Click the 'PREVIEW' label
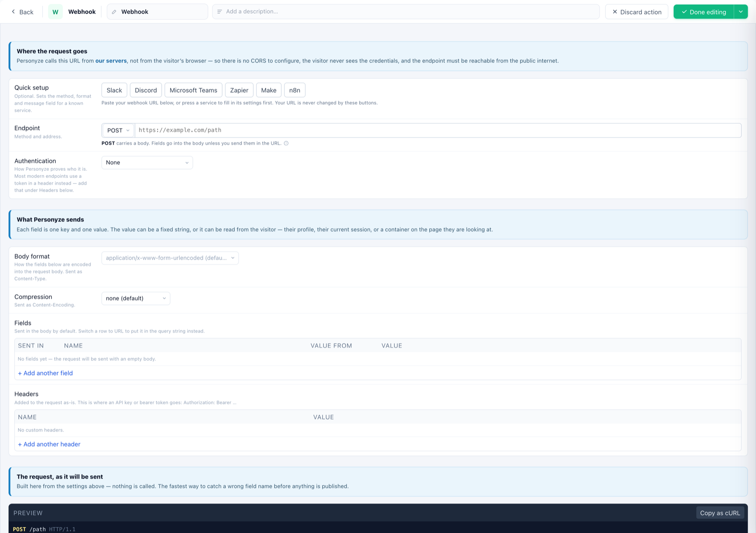This screenshot has width=756, height=533. pos(28,513)
